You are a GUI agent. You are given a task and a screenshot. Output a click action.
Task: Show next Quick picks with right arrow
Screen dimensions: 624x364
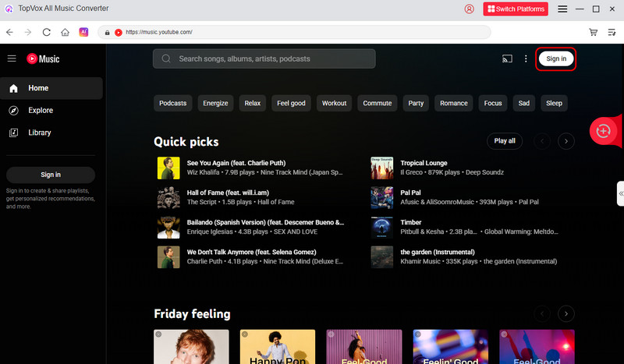tap(566, 141)
